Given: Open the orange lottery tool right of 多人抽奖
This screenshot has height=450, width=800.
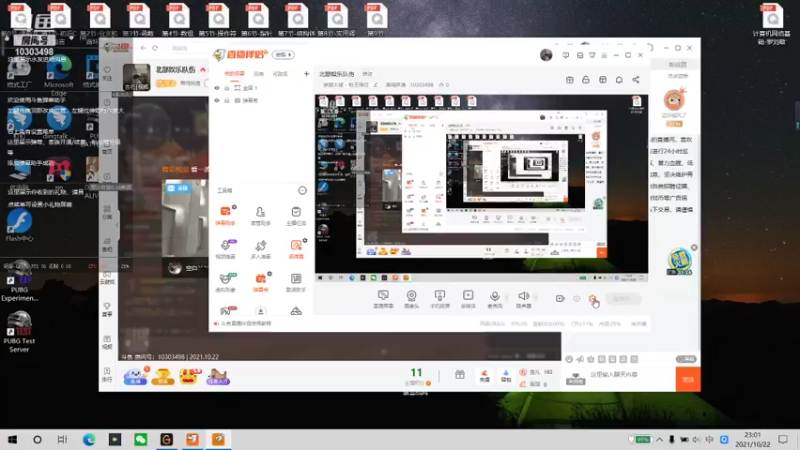Looking at the screenshot, I should [x=296, y=248].
